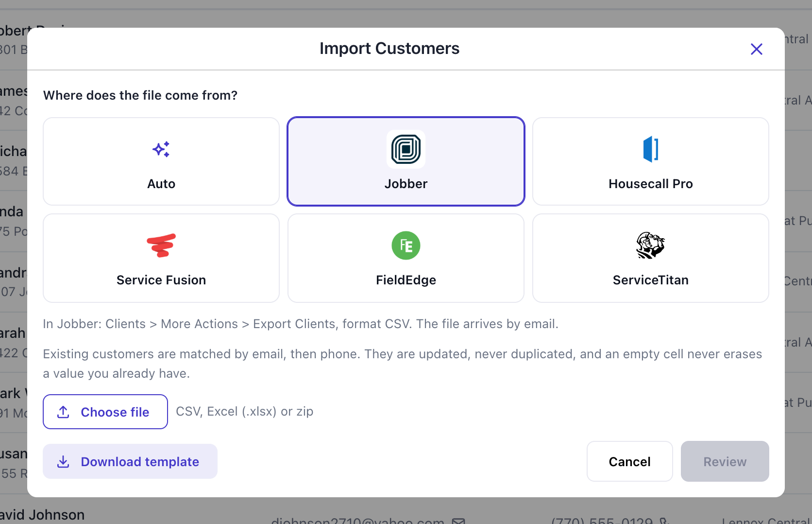
Task: Click the Housecall Pro logo icon
Action: point(651,149)
